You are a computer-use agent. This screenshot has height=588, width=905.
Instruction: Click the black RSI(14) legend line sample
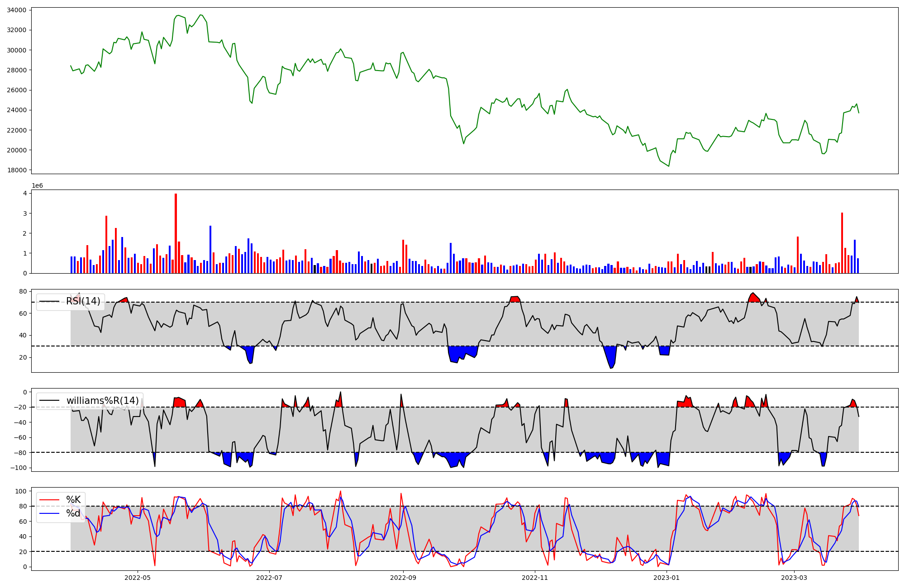(49, 301)
